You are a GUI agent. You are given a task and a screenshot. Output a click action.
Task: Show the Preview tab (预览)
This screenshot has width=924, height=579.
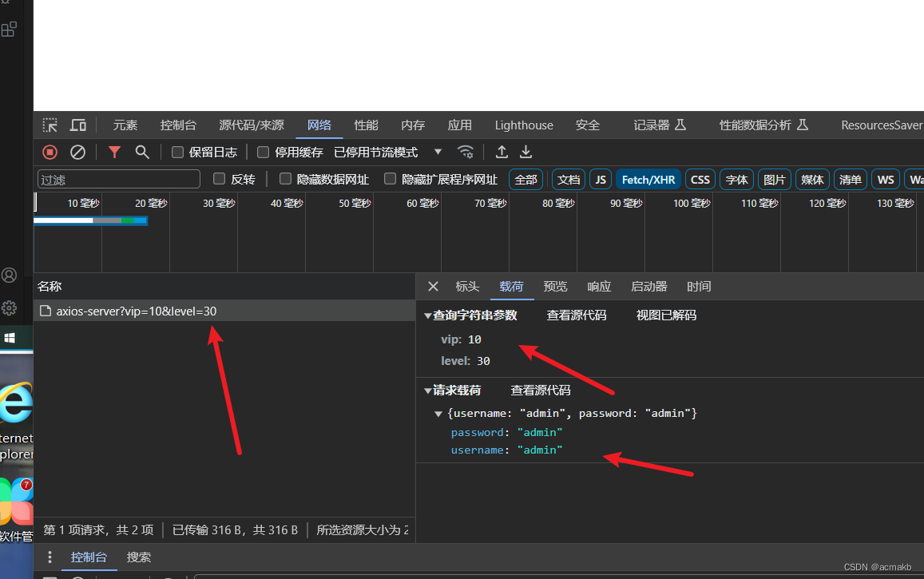click(555, 286)
